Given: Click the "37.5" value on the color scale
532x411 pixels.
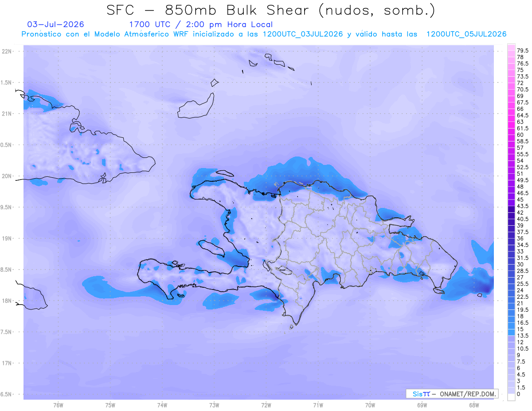Looking at the screenshot, I should click(x=523, y=232).
